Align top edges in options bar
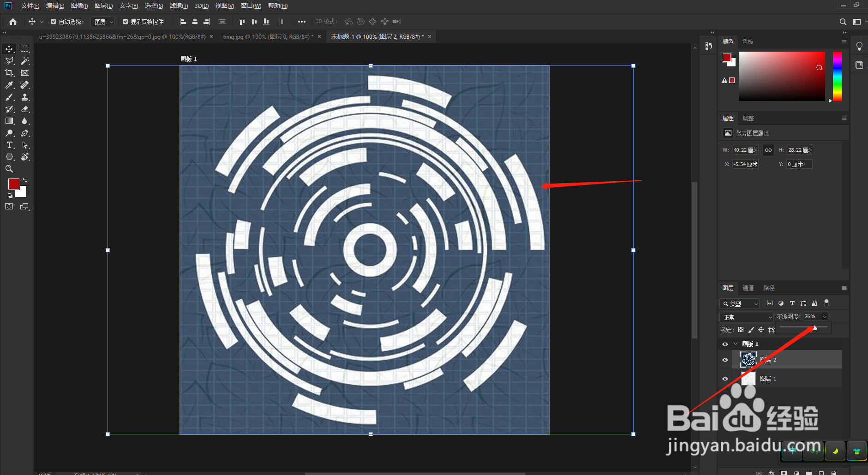The width and height of the screenshot is (868, 475). pos(242,22)
